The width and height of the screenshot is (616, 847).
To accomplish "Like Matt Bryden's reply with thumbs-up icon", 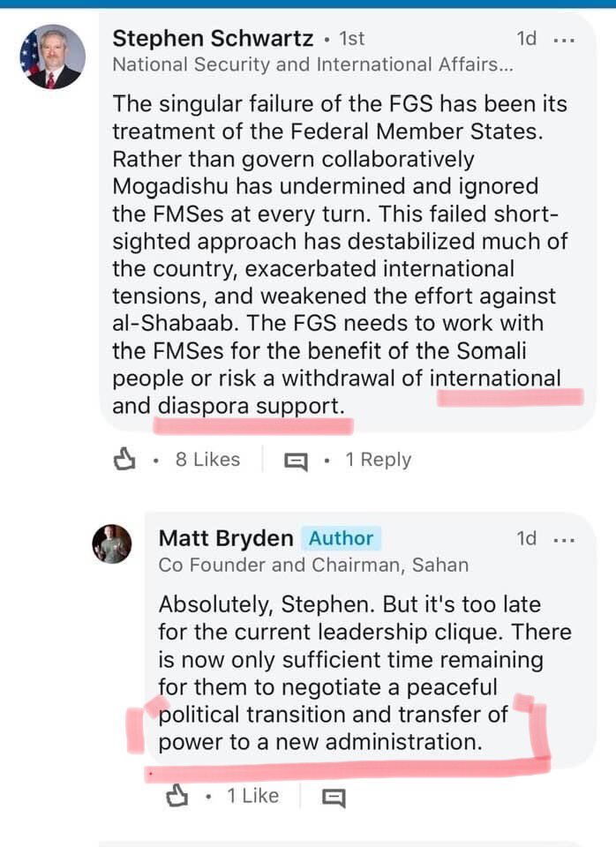I will 177,796.
